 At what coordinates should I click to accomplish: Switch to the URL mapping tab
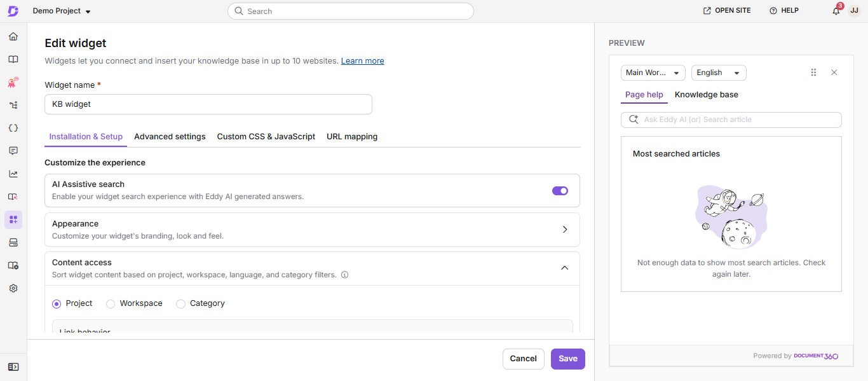pos(352,136)
